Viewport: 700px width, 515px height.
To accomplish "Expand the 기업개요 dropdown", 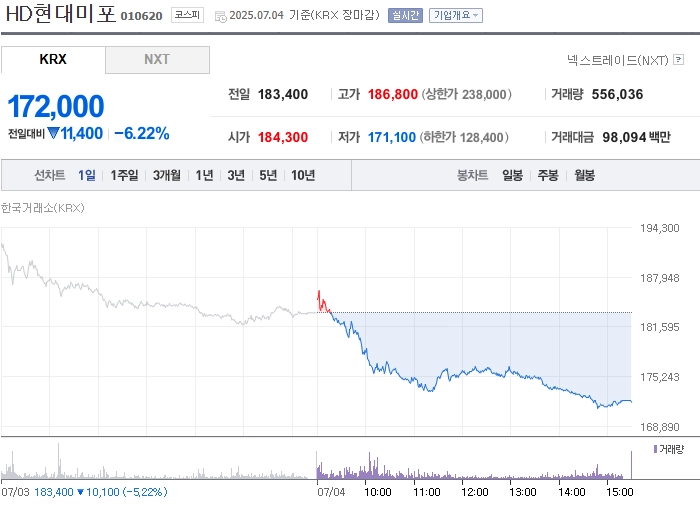I will tap(456, 16).
